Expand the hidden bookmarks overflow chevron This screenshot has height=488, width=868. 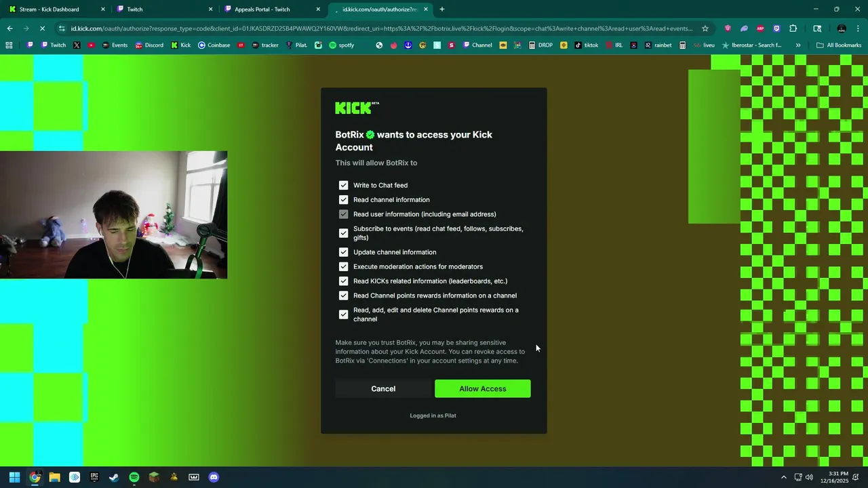pos(798,45)
